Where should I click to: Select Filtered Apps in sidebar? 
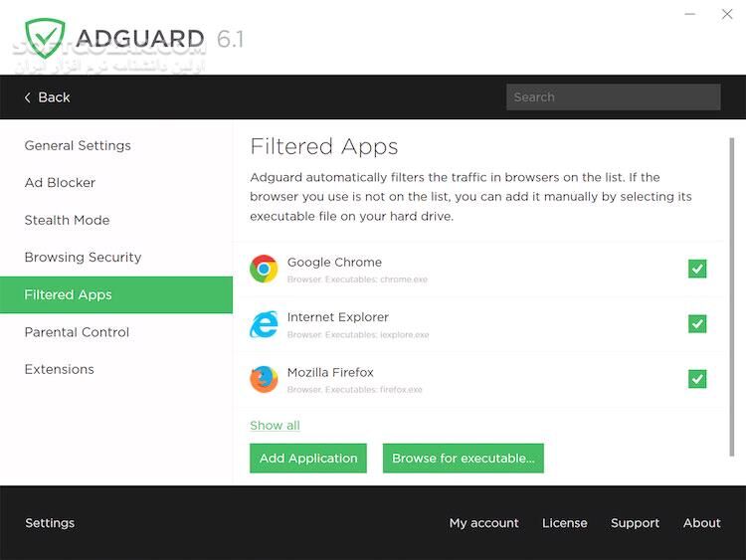coord(116,294)
